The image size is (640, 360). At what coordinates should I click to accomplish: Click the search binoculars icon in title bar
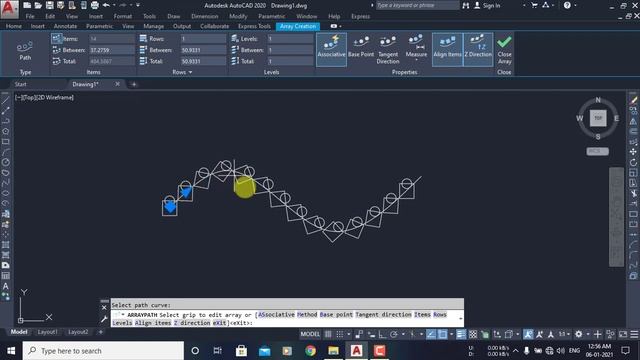466,5
